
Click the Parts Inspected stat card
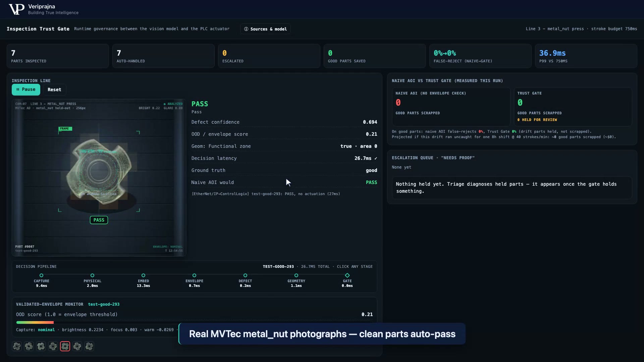click(x=58, y=56)
